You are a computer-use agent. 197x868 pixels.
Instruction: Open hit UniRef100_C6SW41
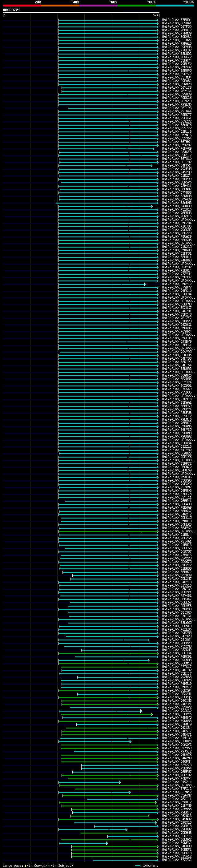click(176, 23)
